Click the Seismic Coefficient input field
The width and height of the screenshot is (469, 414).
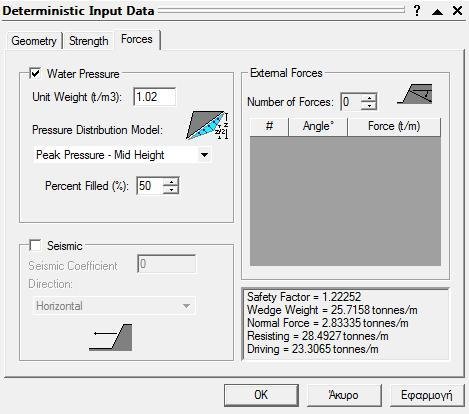[x=166, y=264]
